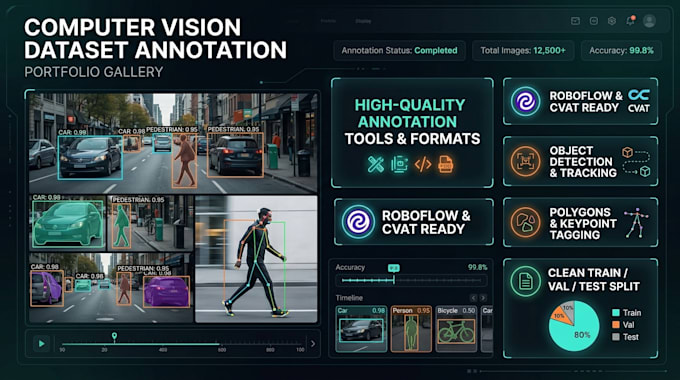Image resolution: width=680 pixels, height=380 pixels.
Task: Open the High-Quality Annotation Tools & Formats card
Action: point(412,132)
